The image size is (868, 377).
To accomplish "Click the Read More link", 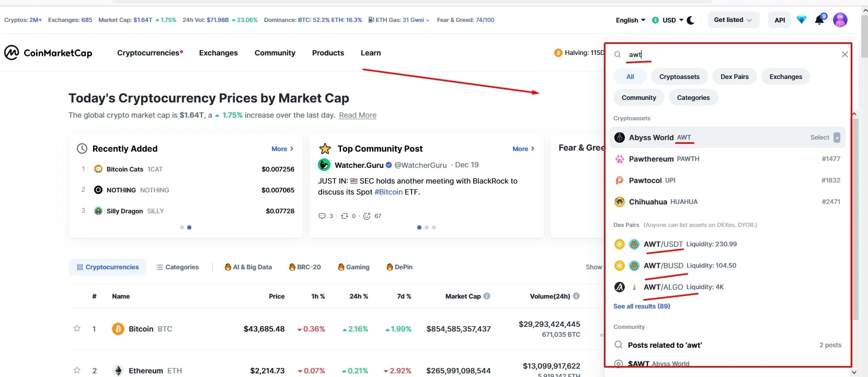I will point(358,115).
